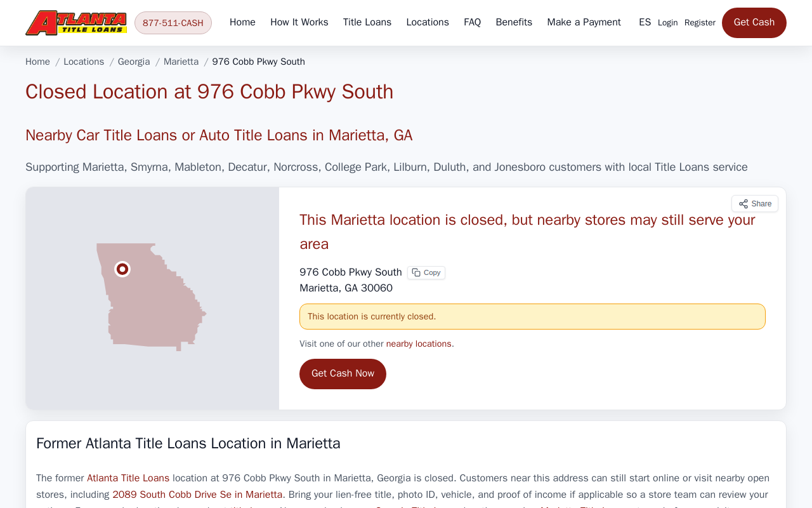The height and width of the screenshot is (508, 812).
Task: Click the Get Cash header button
Action: (x=754, y=23)
